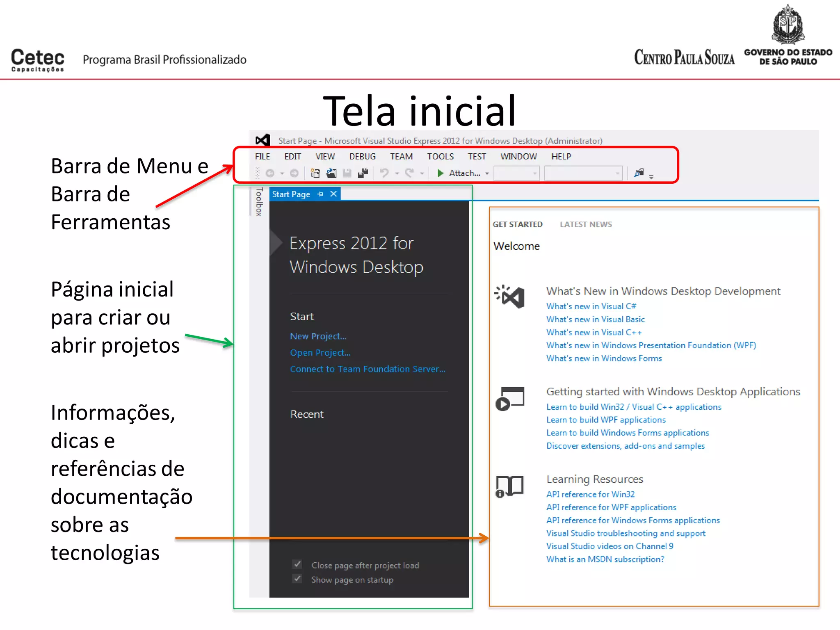Open the WINDOW menu

click(518, 157)
